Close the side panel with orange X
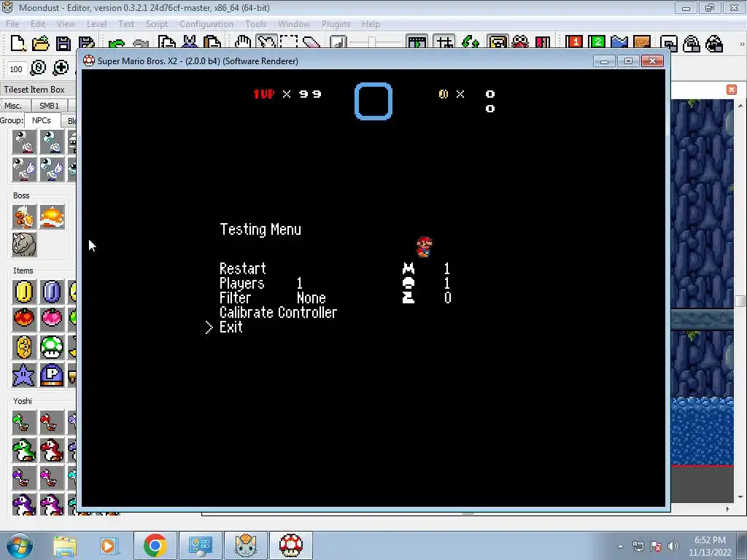747x560 pixels. pos(732,90)
